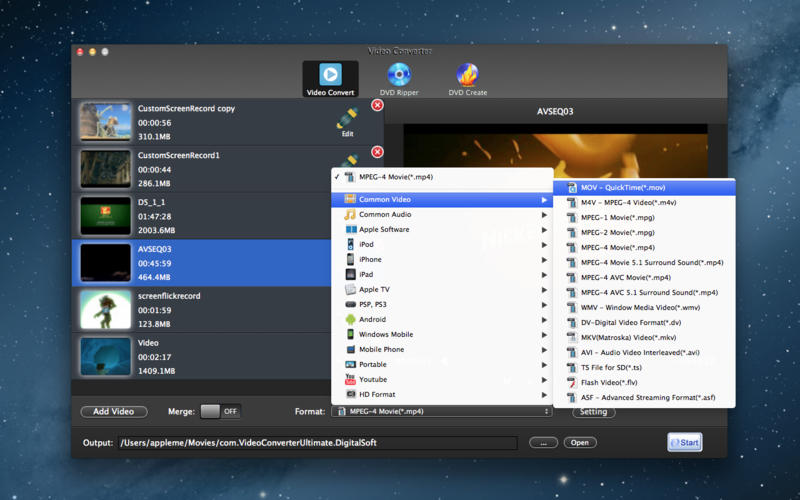Remove CustomScreenRecord copy from the list
The width and height of the screenshot is (800, 500).
pyautogui.click(x=377, y=105)
